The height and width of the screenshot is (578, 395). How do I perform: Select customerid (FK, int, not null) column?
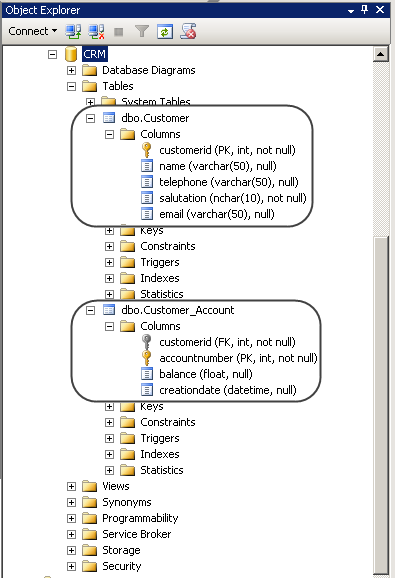tap(227, 342)
